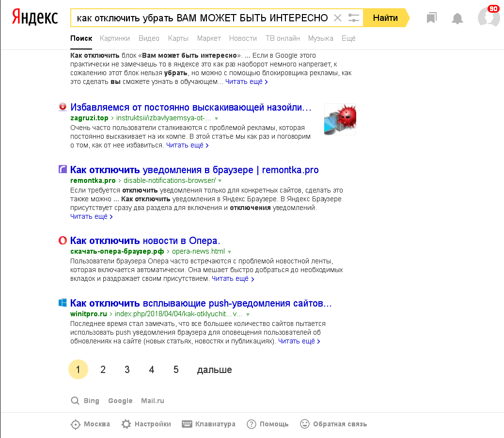Click the Москва location icon
This screenshot has width=504, height=438.
click(75, 424)
